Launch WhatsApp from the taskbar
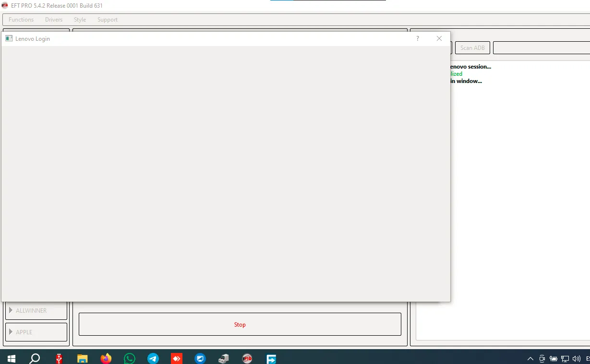 130,358
